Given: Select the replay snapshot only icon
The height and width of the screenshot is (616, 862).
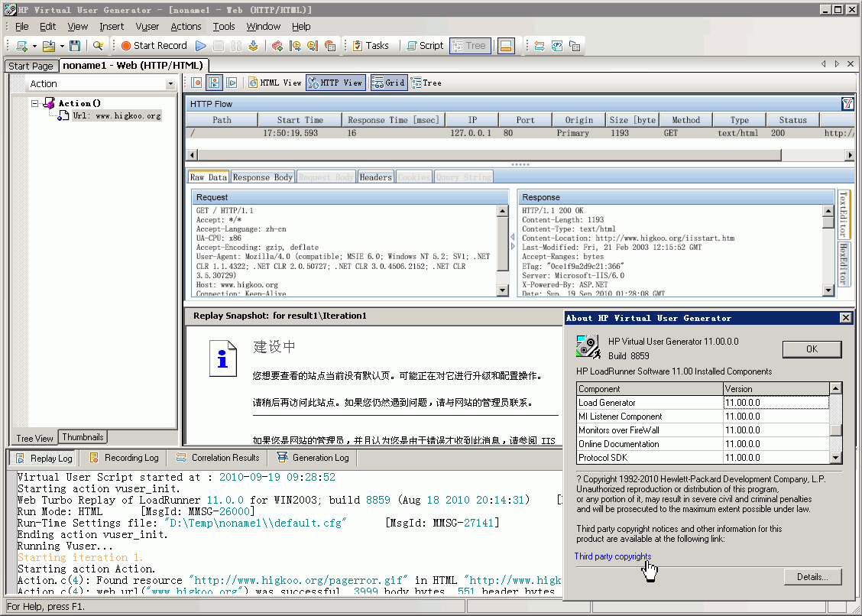Looking at the screenshot, I should point(232,83).
